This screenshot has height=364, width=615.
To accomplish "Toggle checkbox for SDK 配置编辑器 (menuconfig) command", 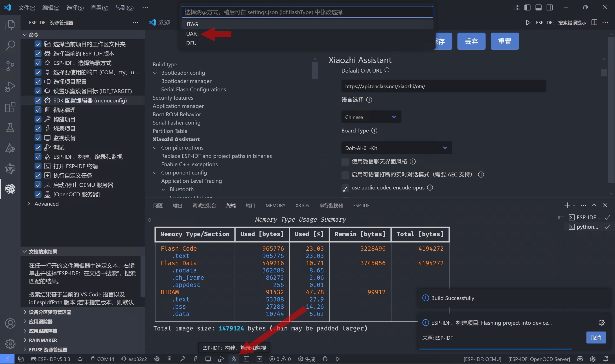I will pos(38,100).
